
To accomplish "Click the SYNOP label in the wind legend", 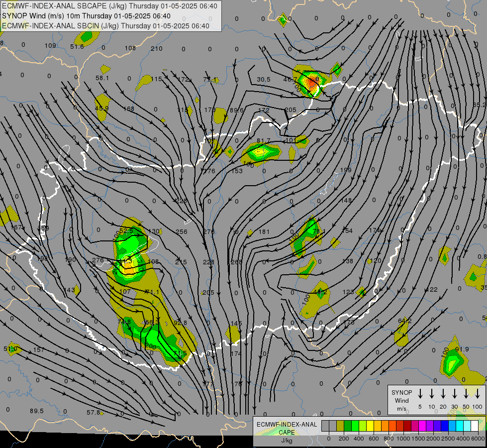I will click(401, 392).
